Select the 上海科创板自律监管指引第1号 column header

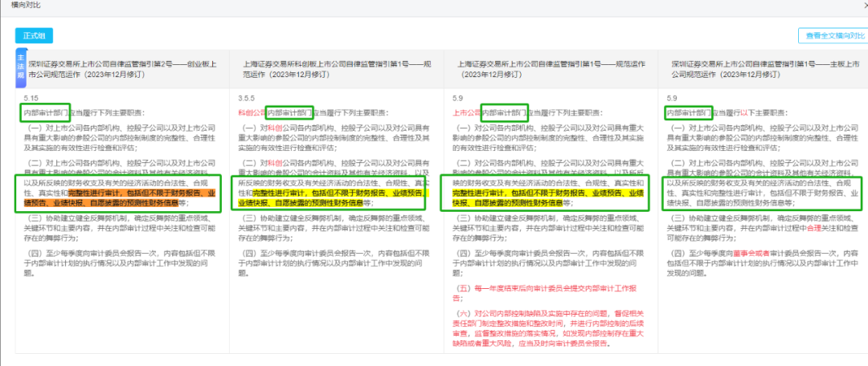pos(337,68)
